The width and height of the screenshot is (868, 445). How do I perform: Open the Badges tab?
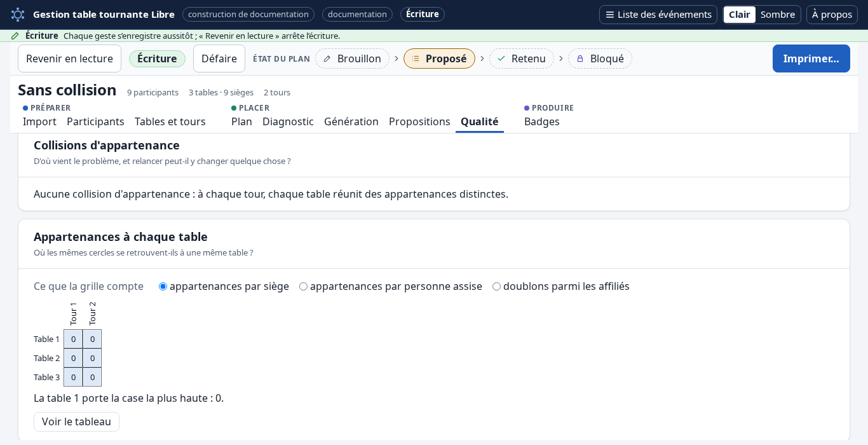(542, 121)
